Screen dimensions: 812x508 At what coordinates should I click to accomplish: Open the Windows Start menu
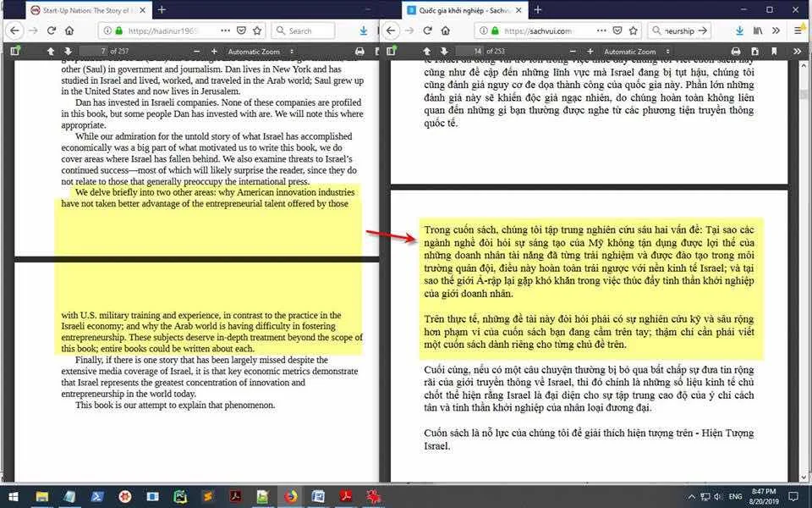pyautogui.click(x=13, y=497)
